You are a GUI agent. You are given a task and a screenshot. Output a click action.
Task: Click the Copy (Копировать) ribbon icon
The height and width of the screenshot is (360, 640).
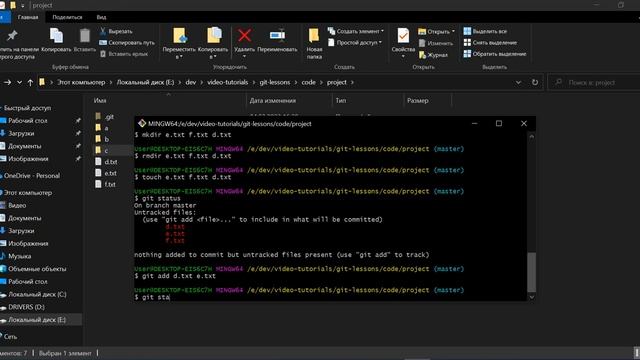tap(56, 36)
